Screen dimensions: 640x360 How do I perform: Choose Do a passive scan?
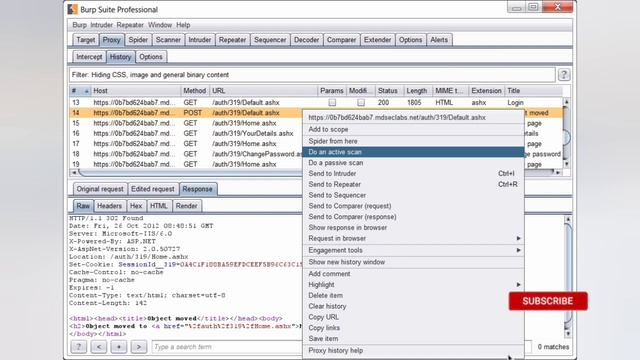pos(413,162)
